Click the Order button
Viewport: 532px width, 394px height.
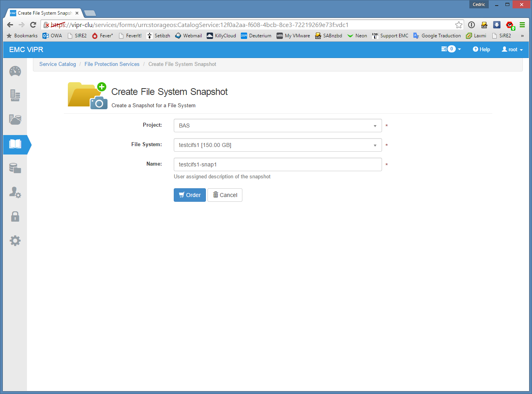pyautogui.click(x=190, y=195)
